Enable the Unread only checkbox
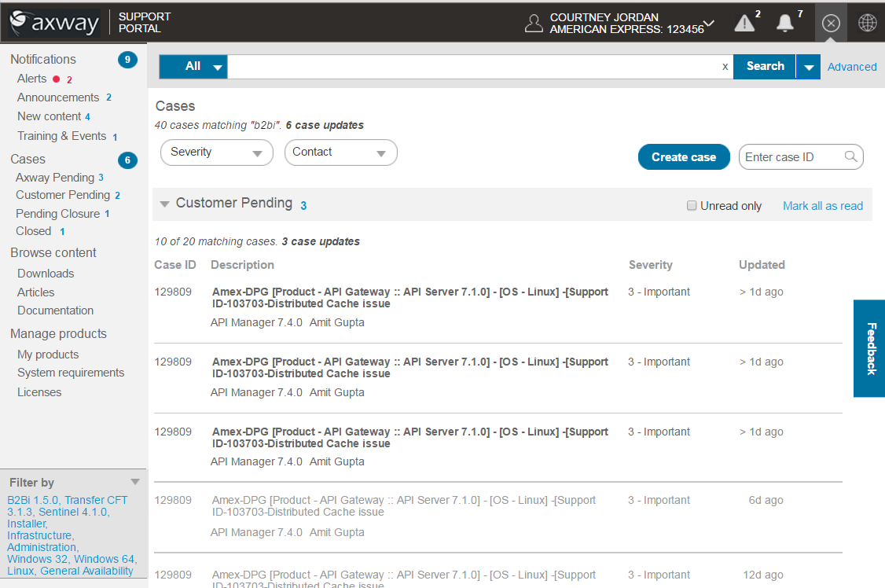This screenshot has height=588, width=885. 692,206
